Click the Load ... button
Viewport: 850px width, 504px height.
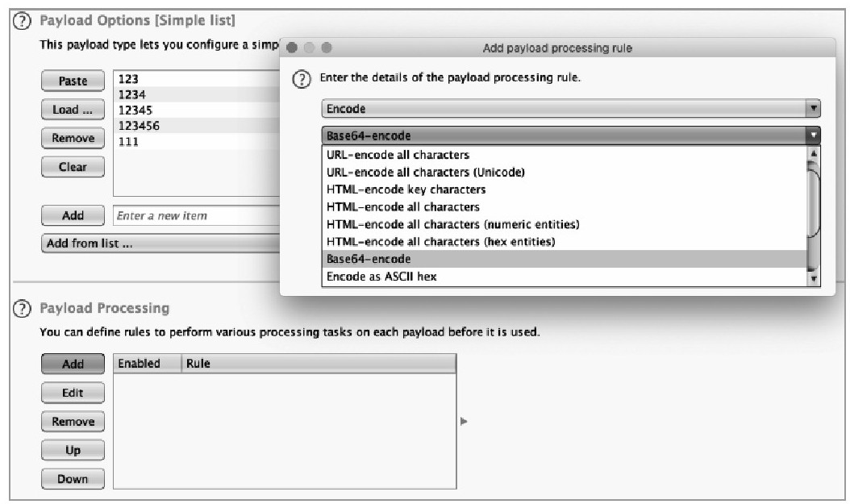(73, 110)
